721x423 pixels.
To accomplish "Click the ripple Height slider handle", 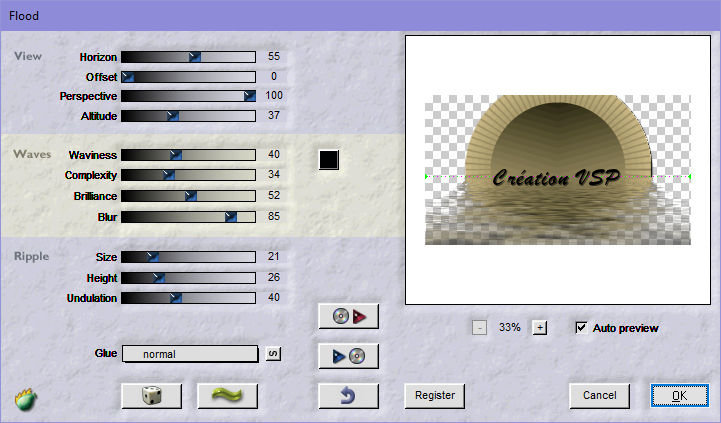I will coord(159,278).
